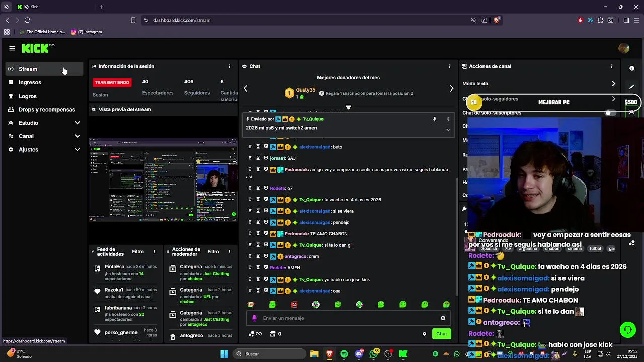Click Razoka1 in activity feed

[114, 290]
